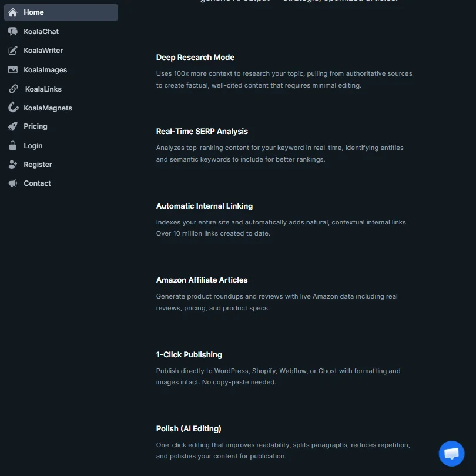This screenshot has height=476, width=476.
Task: Click text 'Publish directly to WordPress, Shopify'
Action: pos(216,371)
